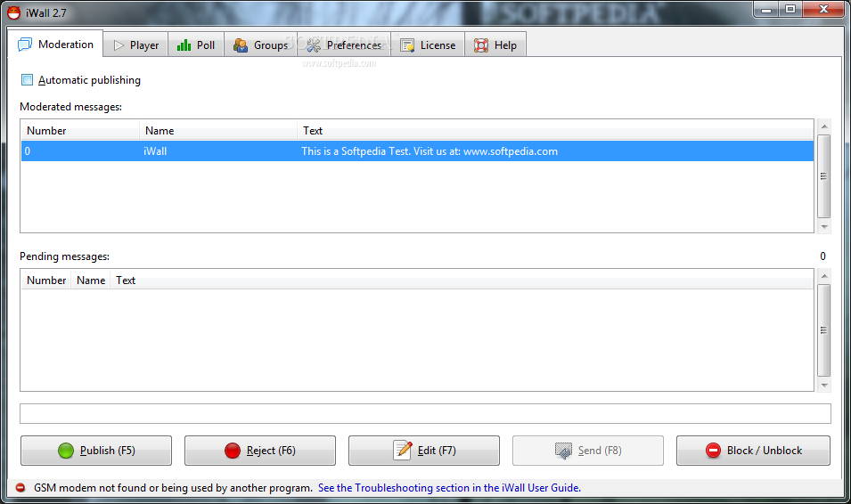851x504 pixels.
Task: Open the Help tab
Action: tap(495, 45)
